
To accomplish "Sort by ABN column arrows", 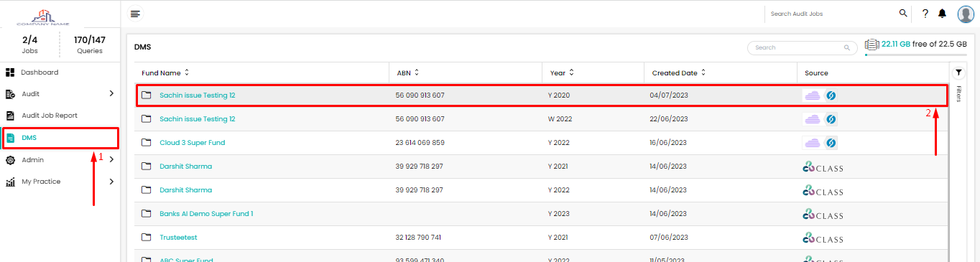I will coord(417,72).
